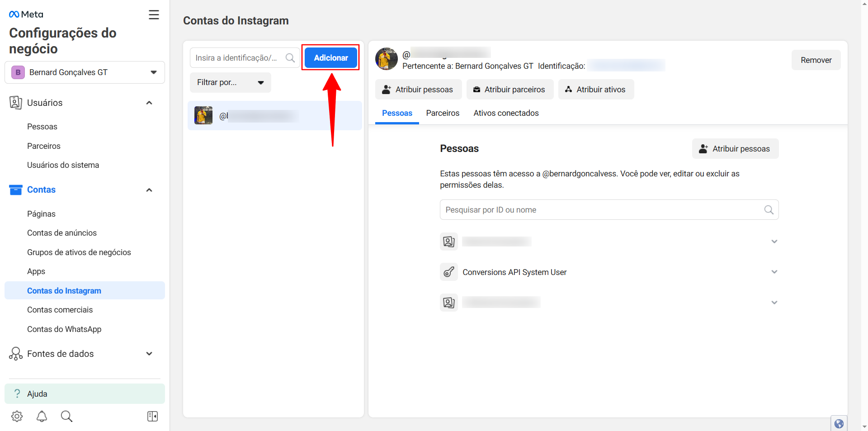The image size is (868, 431).
Task: Expand Conversions API System User row
Action: 774,272
